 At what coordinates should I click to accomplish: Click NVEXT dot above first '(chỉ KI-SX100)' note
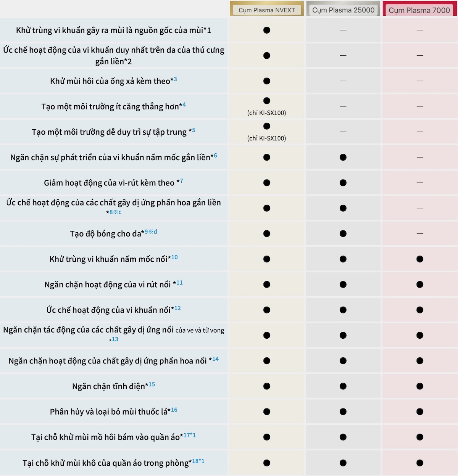click(267, 101)
